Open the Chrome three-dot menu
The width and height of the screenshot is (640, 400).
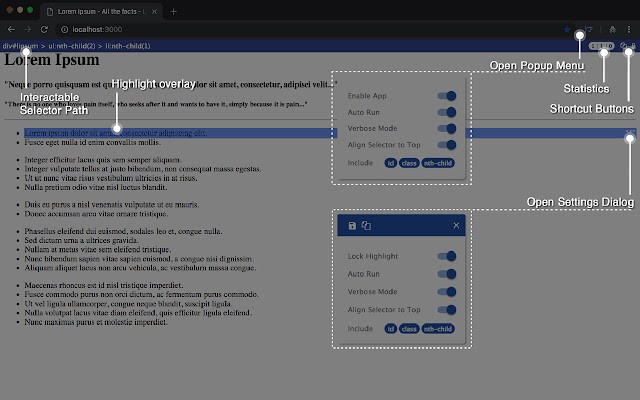[629, 29]
